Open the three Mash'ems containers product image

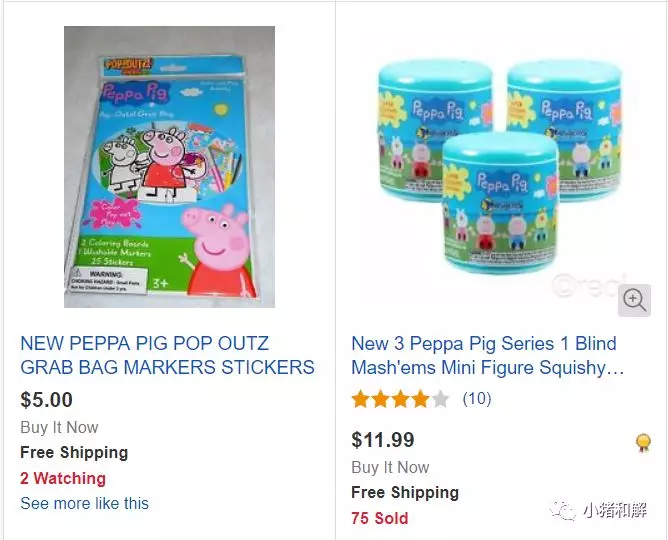tap(498, 166)
